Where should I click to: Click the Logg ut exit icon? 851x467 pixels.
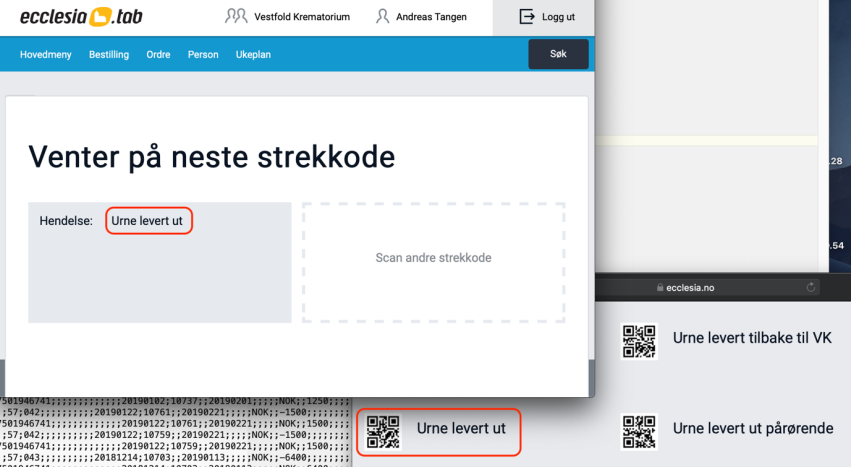(526, 16)
